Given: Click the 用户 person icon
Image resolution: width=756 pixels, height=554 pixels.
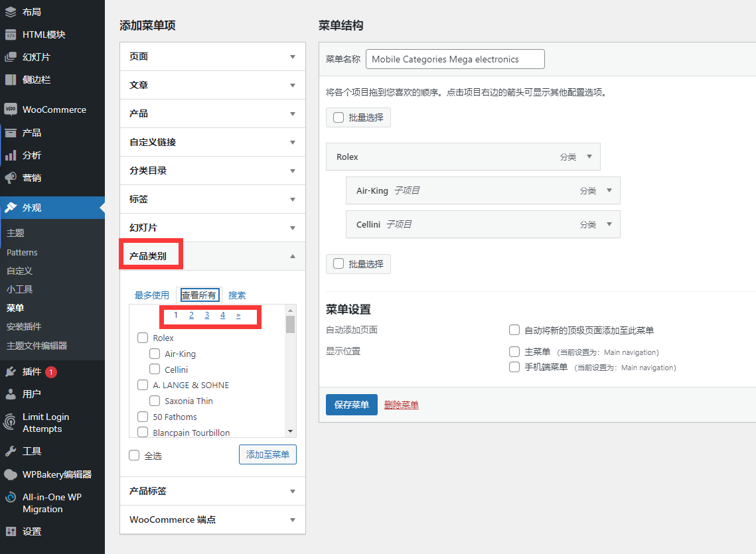Looking at the screenshot, I should [11, 394].
